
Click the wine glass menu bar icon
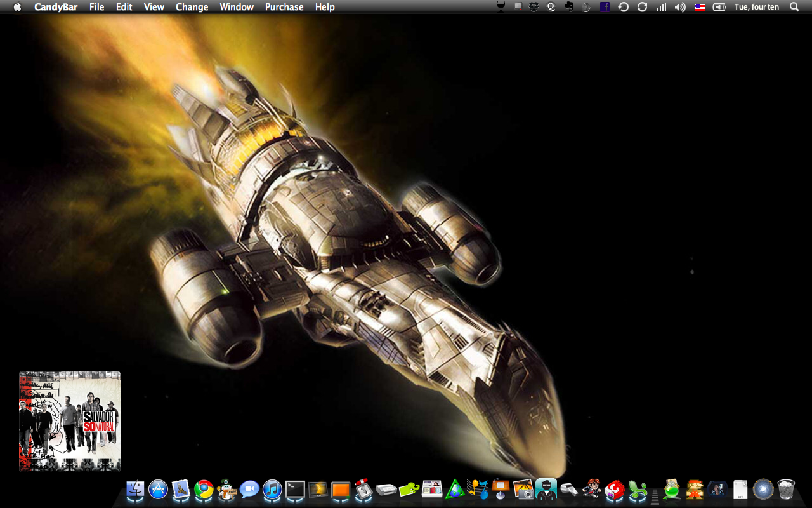coord(501,7)
